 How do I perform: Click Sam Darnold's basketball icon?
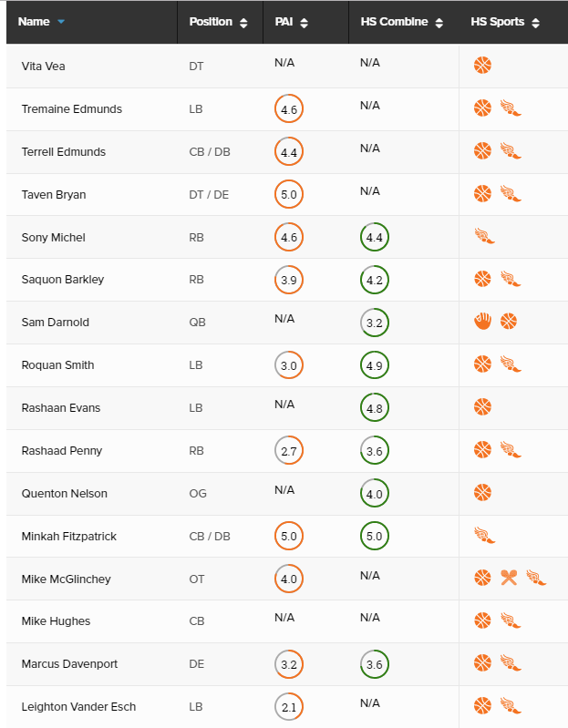[x=509, y=322]
